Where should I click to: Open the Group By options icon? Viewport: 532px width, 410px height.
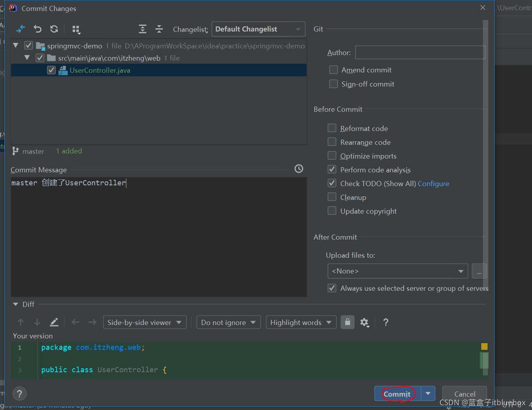pyautogui.click(x=76, y=29)
